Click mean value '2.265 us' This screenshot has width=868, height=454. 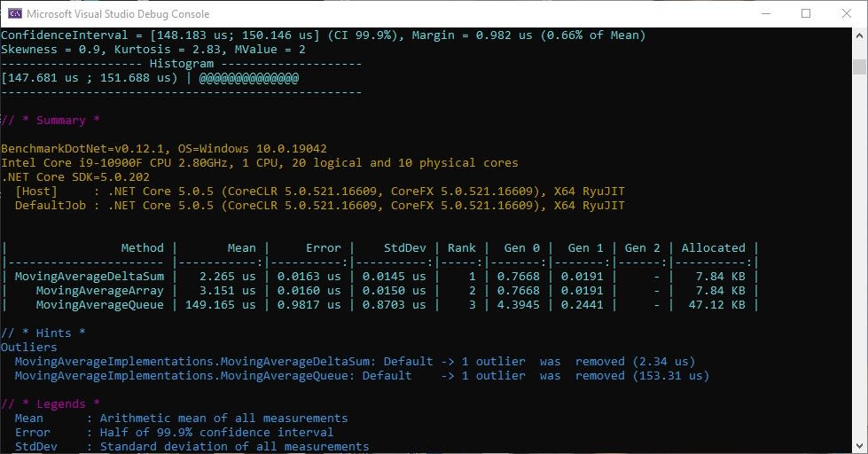[x=228, y=277]
